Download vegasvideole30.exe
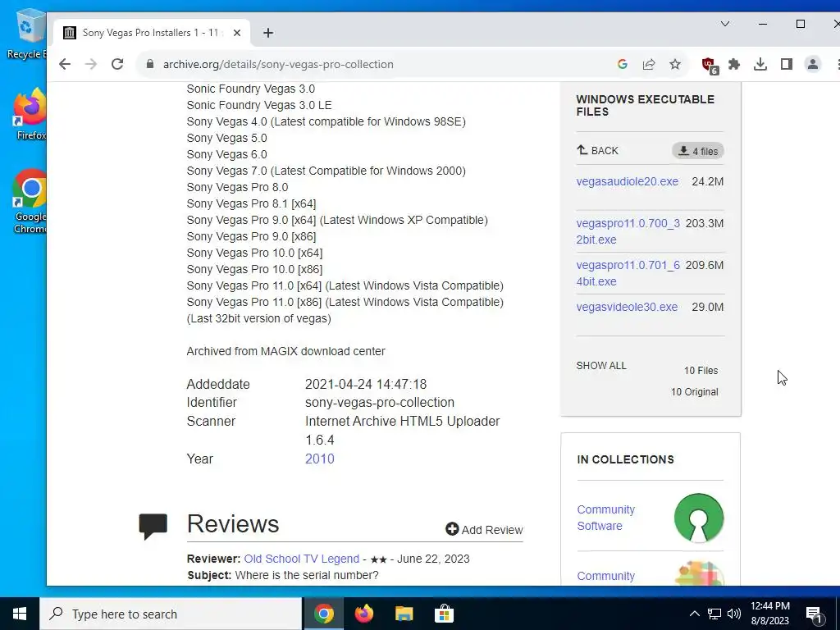 [627, 307]
